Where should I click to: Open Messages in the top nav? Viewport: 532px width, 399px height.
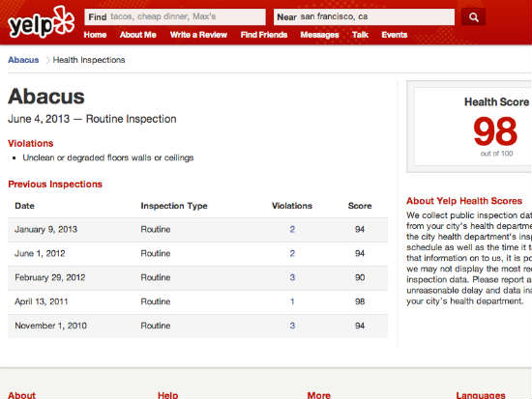319,35
